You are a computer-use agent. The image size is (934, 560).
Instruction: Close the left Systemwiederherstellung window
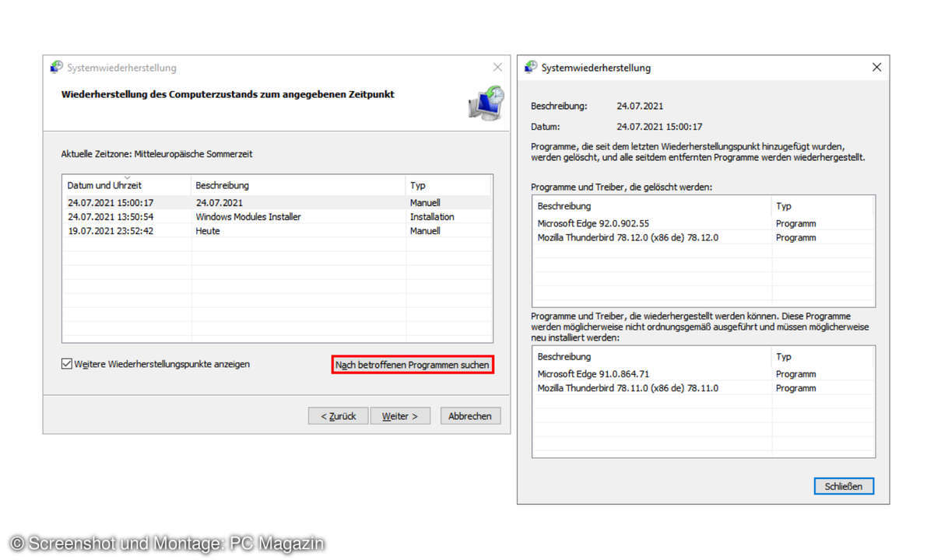pyautogui.click(x=497, y=68)
